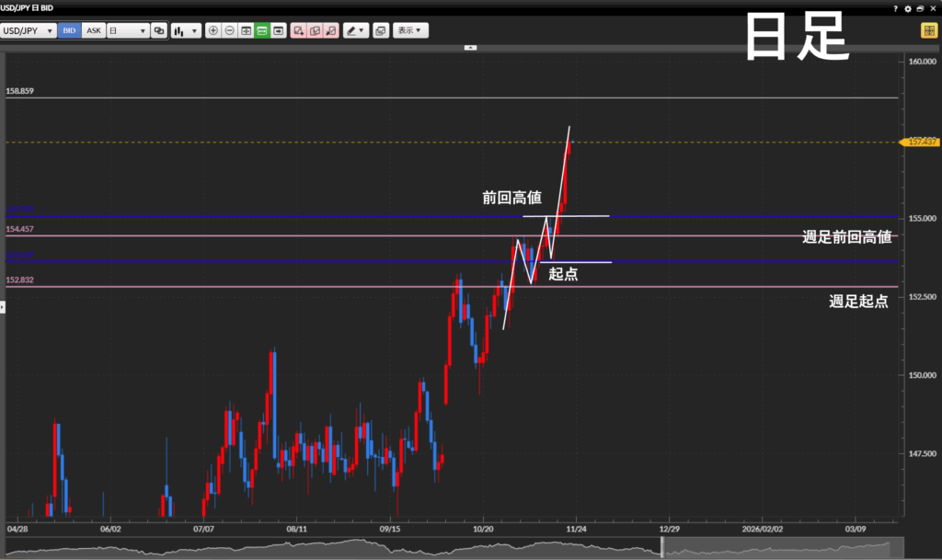Click the chart reset zoom icon
This screenshot has height=560, width=942.
click(246, 30)
